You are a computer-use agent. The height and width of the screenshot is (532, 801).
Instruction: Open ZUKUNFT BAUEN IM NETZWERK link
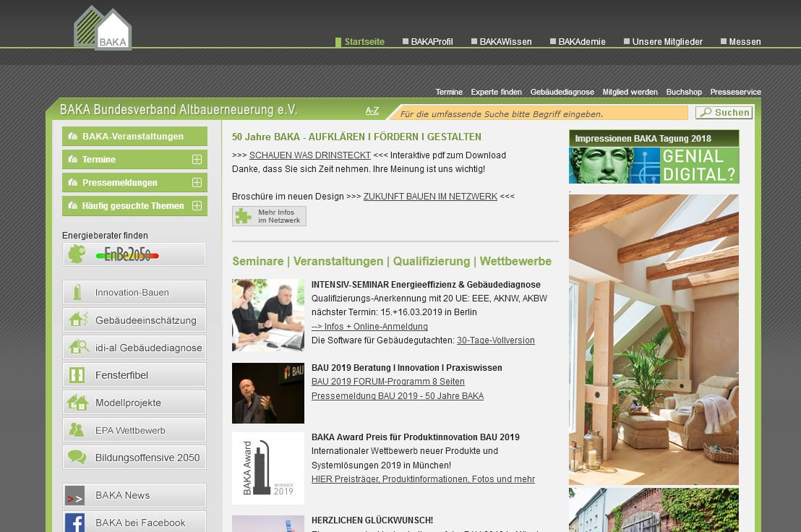430,197
